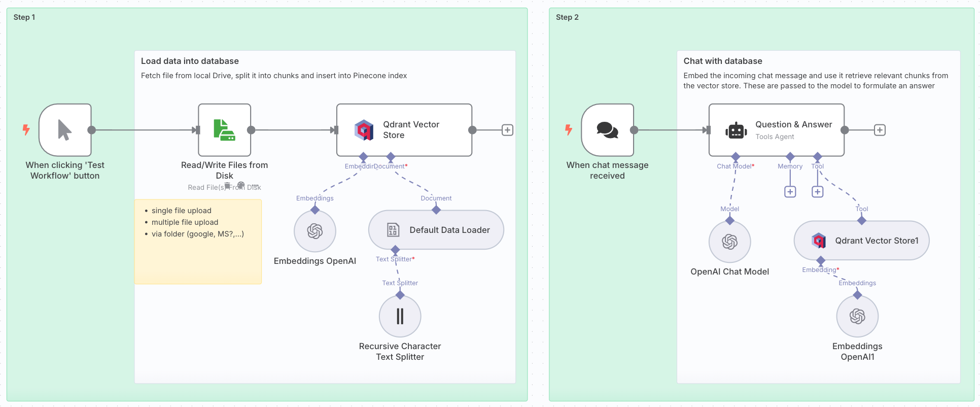Click the 'multiple file upload' bullet text
Viewport: 980px width, 407px height.
pos(185,222)
